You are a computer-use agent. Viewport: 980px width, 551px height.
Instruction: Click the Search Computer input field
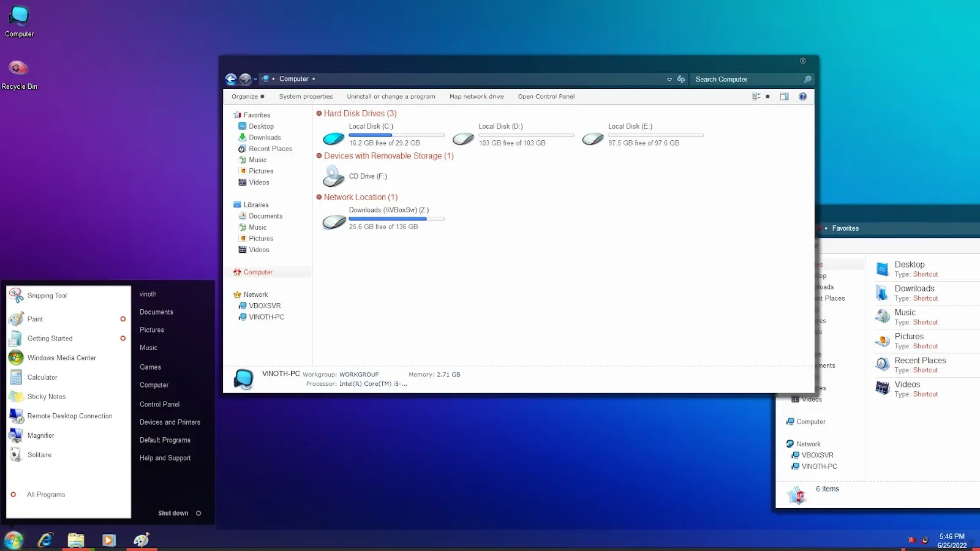coord(747,80)
